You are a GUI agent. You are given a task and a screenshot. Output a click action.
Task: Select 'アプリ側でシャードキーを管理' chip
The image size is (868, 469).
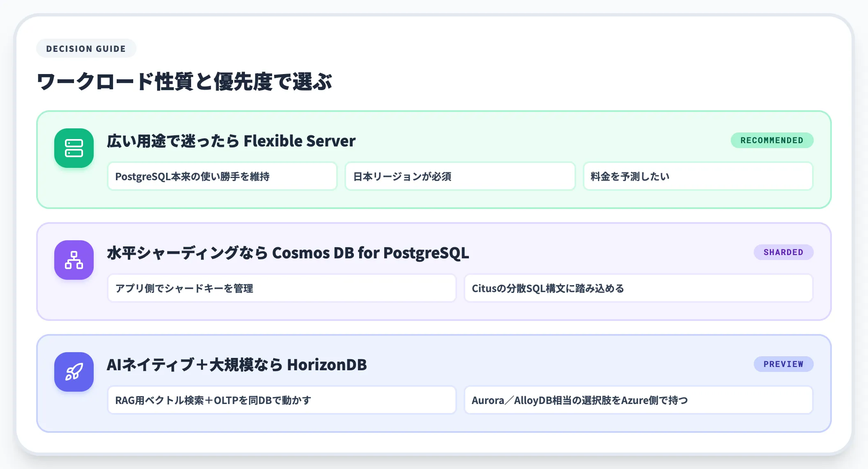[x=282, y=288]
